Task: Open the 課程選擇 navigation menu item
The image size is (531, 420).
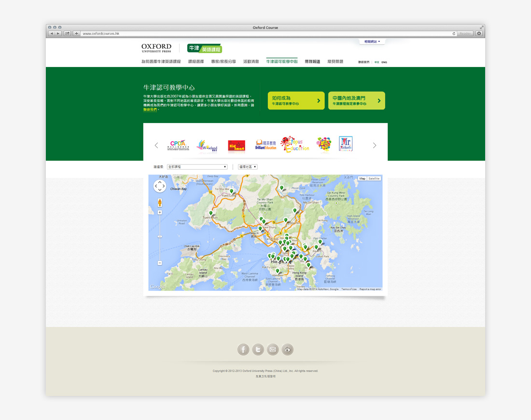Action: click(x=196, y=62)
